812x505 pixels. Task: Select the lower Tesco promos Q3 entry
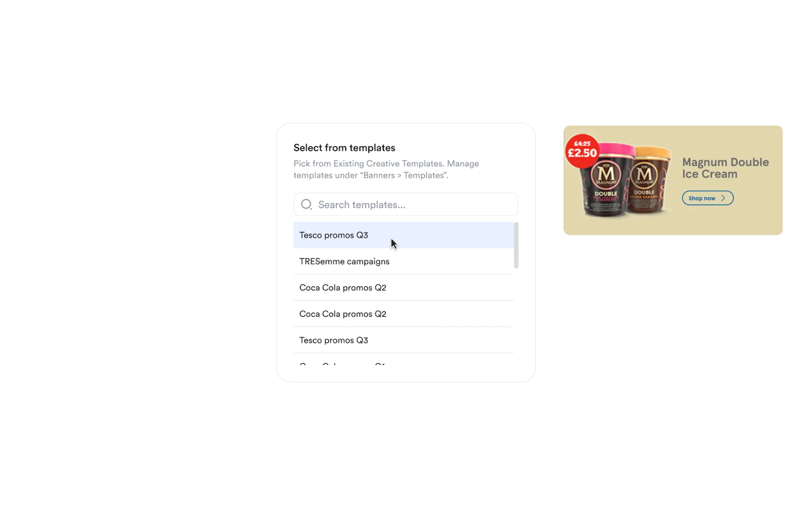333,340
